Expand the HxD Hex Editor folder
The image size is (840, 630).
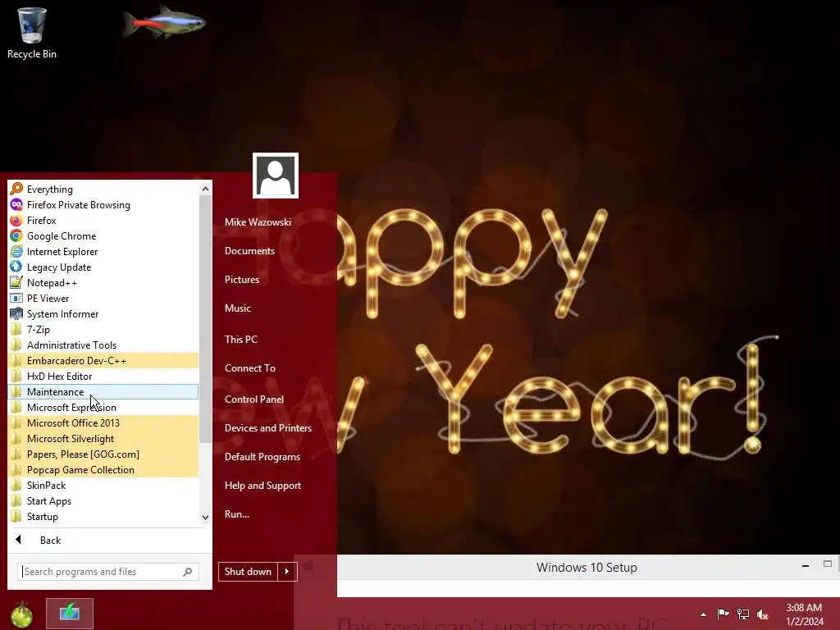(103, 376)
